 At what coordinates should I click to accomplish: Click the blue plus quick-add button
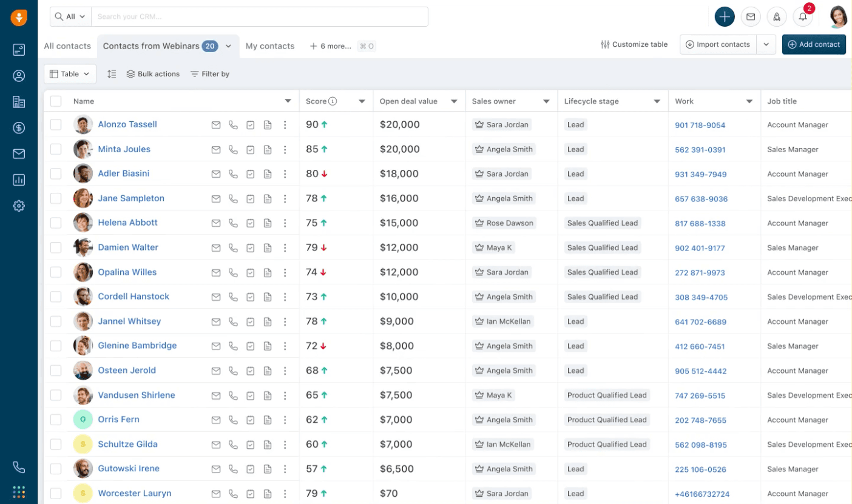(725, 17)
